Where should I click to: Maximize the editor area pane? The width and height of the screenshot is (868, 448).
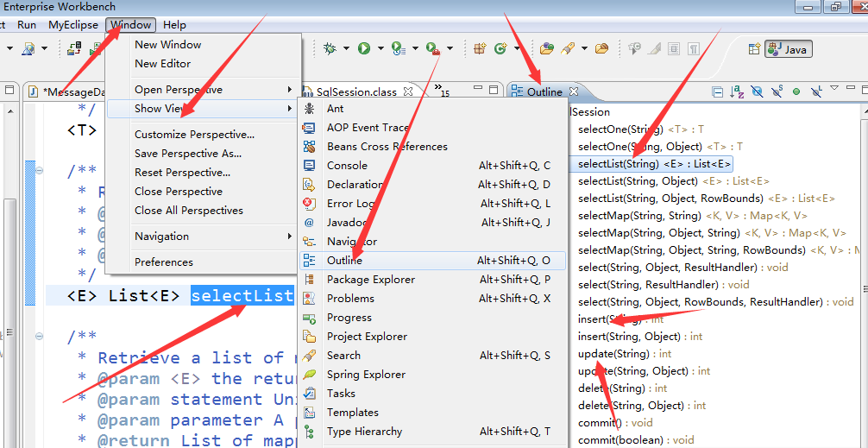pyautogui.click(x=494, y=89)
